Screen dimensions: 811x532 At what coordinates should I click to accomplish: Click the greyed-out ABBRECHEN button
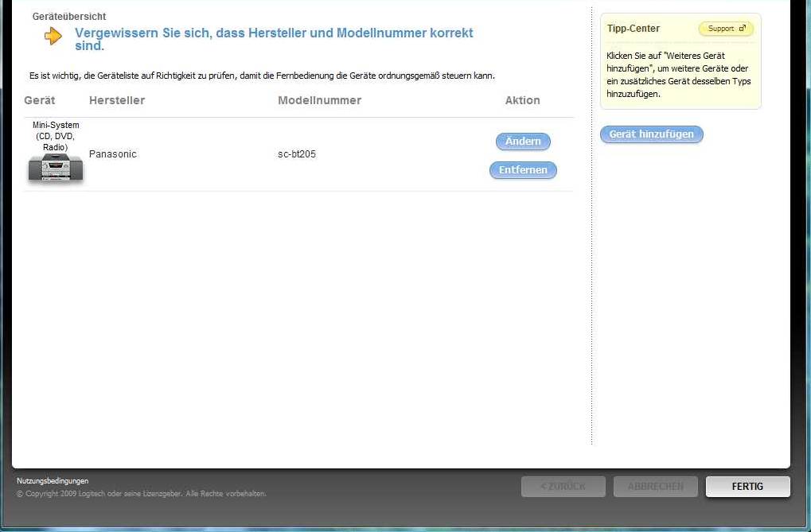click(x=655, y=487)
